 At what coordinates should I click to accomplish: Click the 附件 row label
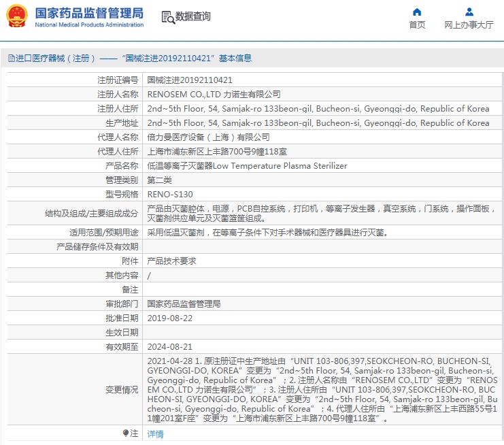(130, 261)
